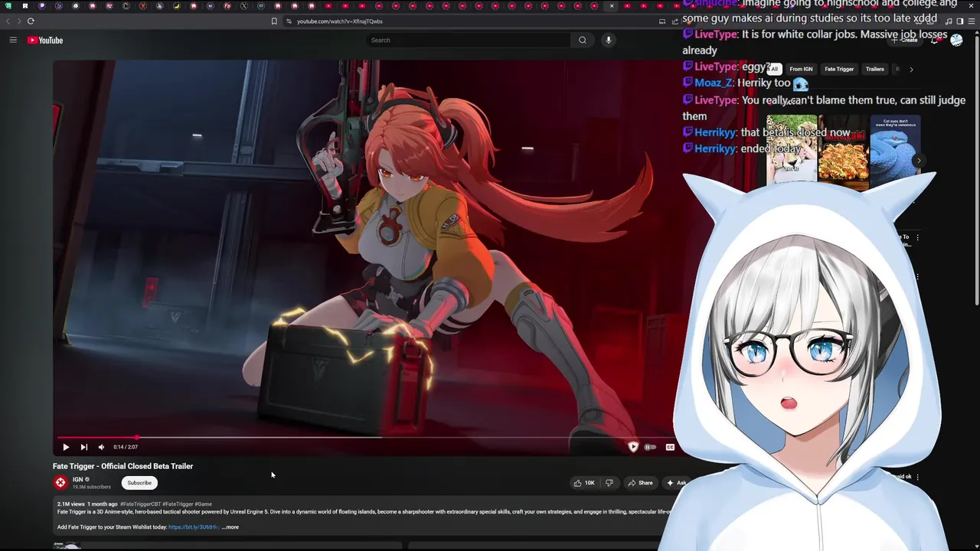The image size is (980, 551).
Task: Select the Trailers filter chip
Action: 875,69
